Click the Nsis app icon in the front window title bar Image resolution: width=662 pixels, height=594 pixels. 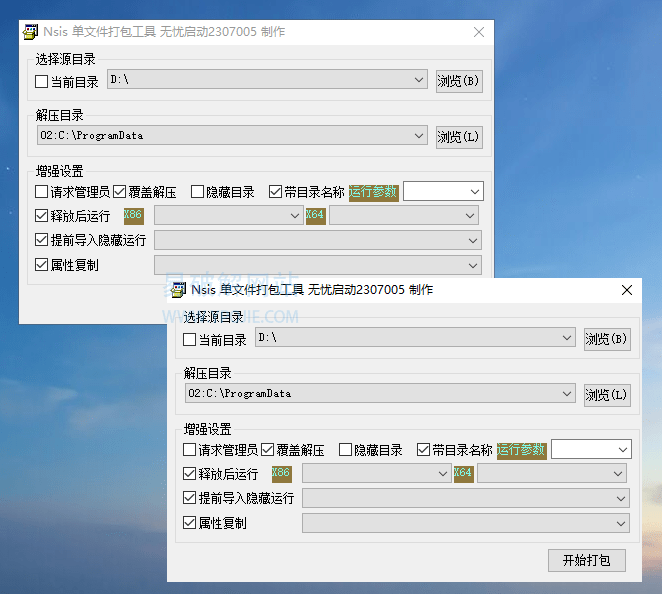pos(179,290)
